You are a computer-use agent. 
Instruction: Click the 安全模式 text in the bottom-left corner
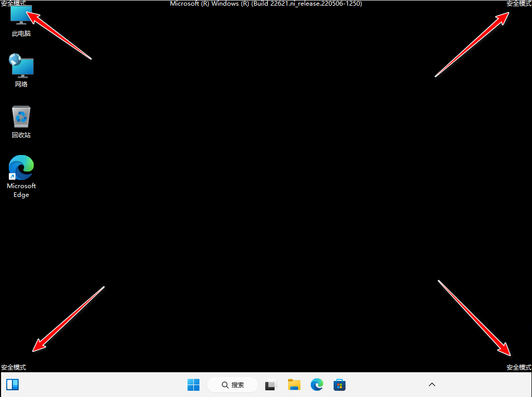tap(13, 367)
